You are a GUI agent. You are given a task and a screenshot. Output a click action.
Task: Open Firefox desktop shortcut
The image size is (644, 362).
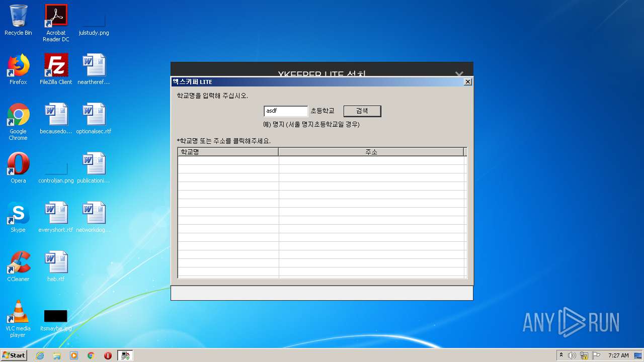(x=18, y=69)
